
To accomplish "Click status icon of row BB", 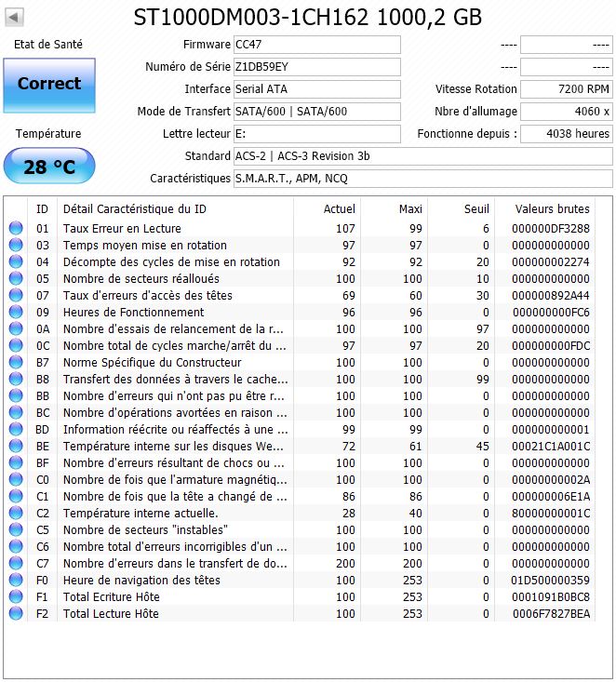I will (16, 395).
